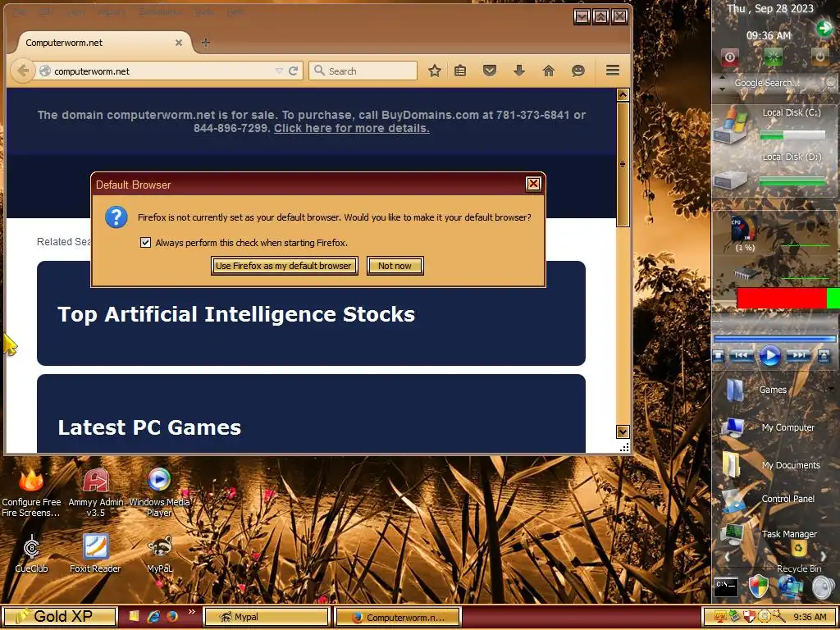Expand quick launch overflow chevron
This screenshot has width=840, height=630.
191,612
